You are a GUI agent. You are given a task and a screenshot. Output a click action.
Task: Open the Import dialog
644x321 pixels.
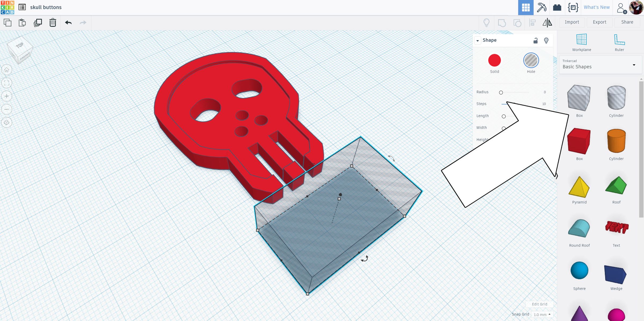(572, 22)
